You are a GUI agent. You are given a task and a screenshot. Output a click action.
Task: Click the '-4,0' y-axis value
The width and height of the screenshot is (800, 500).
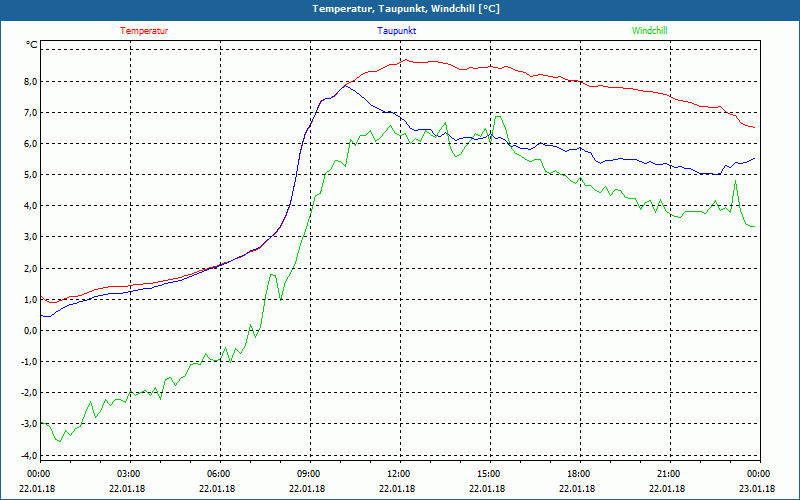pos(29,455)
